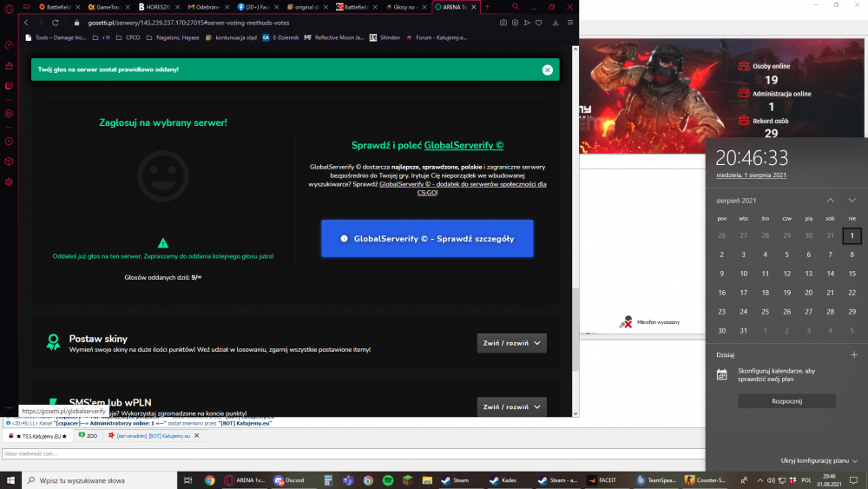868x489 pixels.
Task: Click the GlobalServerify heading link
Action: tap(464, 146)
